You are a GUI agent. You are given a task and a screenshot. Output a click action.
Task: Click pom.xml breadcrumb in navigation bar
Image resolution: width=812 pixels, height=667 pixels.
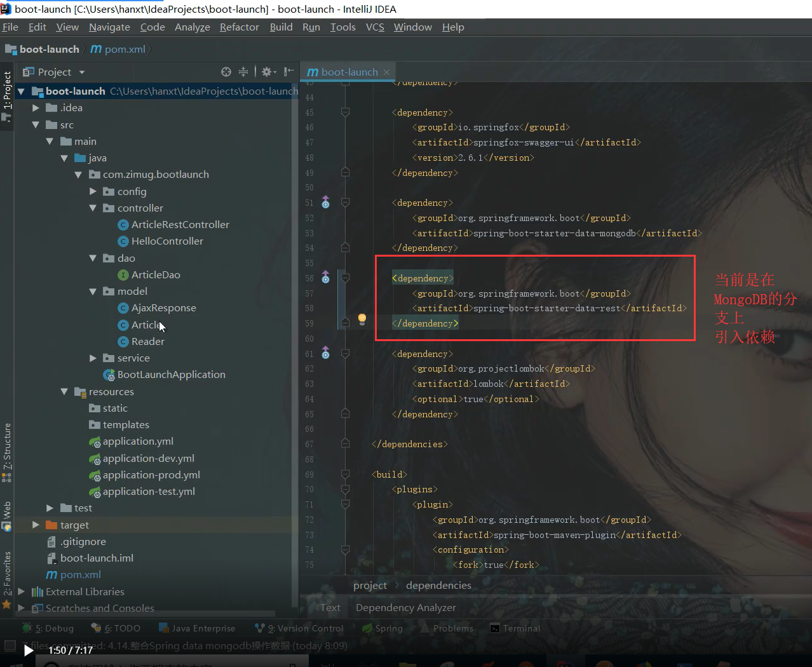pyautogui.click(x=118, y=49)
